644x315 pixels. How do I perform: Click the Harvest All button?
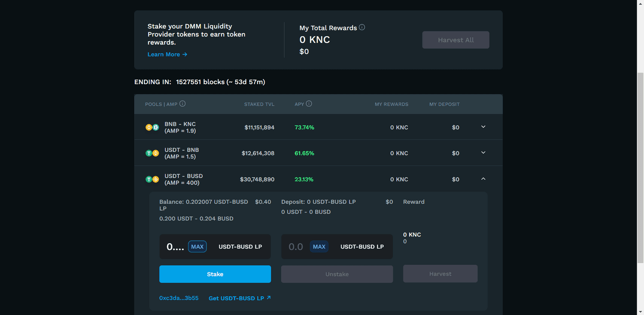point(456,40)
